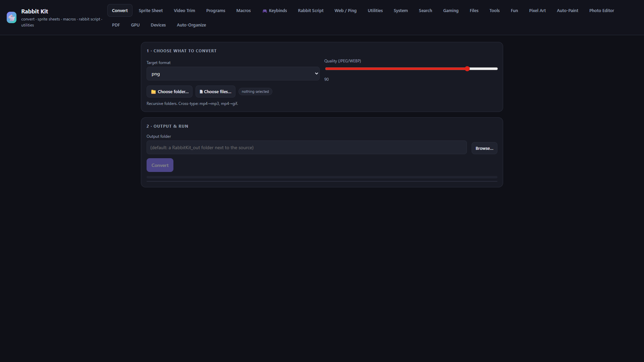Image resolution: width=644 pixels, height=362 pixels.
Task: Click the 'Recursive folders' hint text
Action: click(x=192, y=104)
